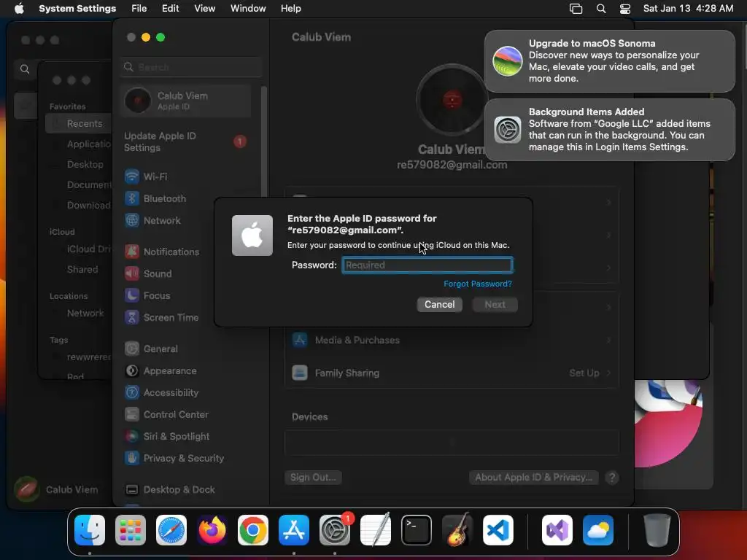Open Update Apple ID Settings

[x=186, y=141]
